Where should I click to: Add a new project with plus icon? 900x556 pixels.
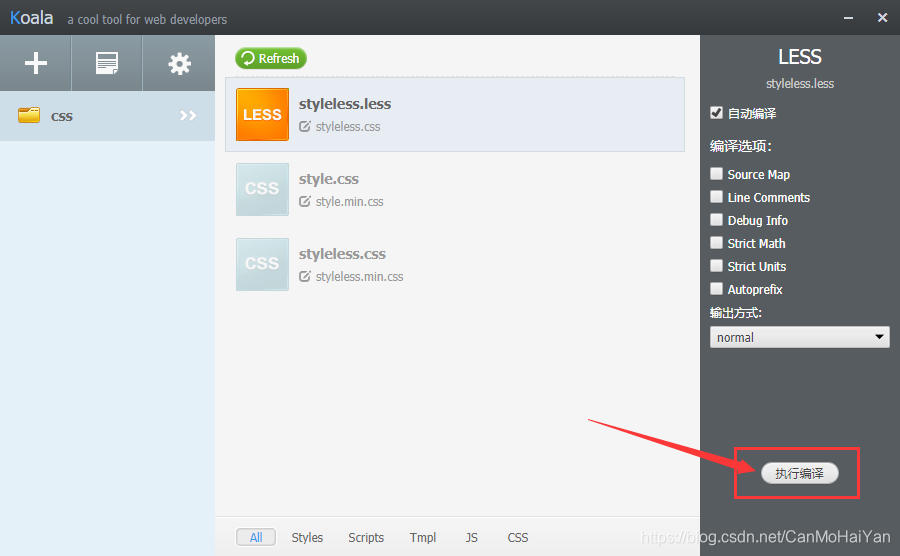point(36,63)
